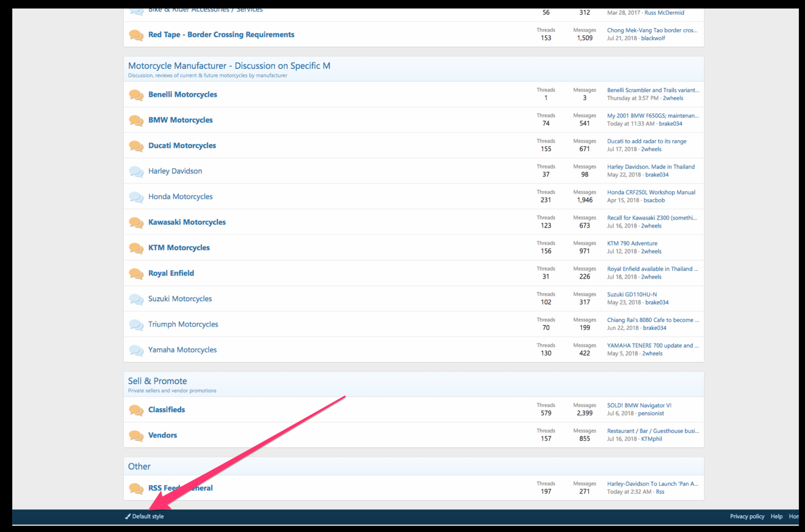Open the Benelli Motorcycles forum
805x532 pixels.
(183, 95)
